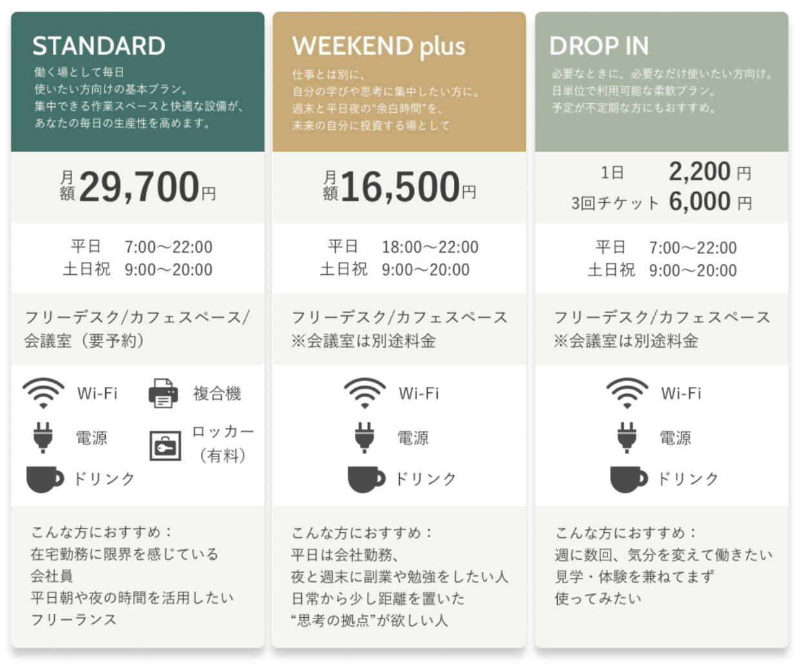Click the Wi-Fi icon in the STANDARD plan
806x672 pixels.
[x=43, y=393]
